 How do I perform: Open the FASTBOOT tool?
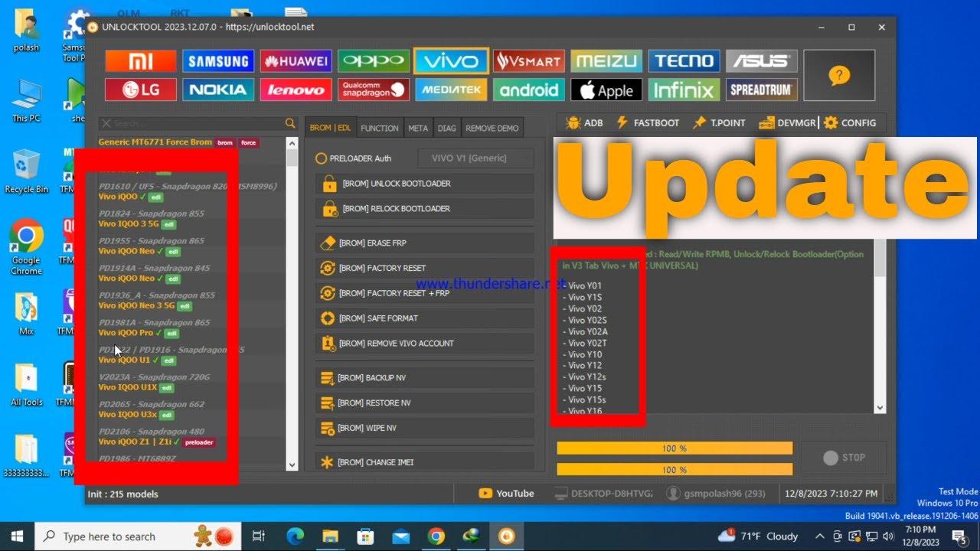(647, 122)
